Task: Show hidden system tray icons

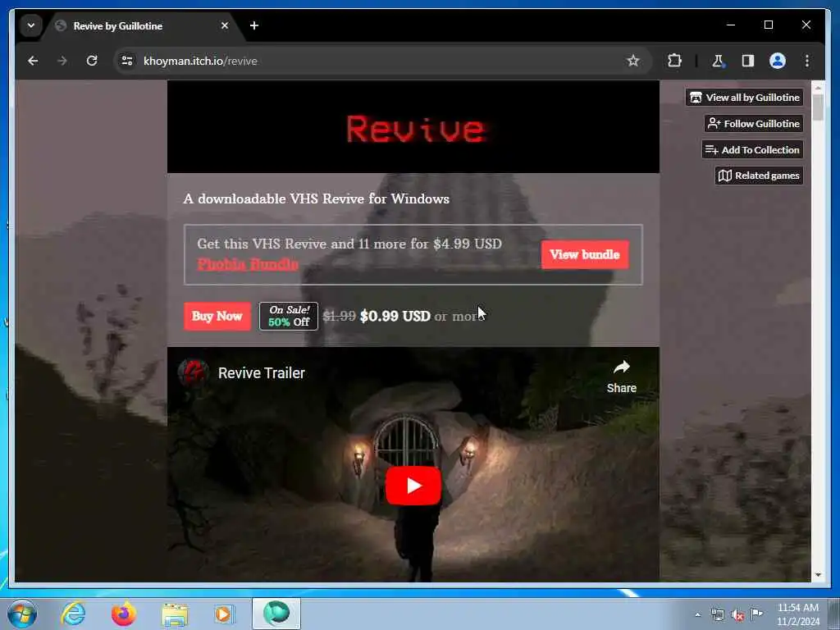Action: 697,615
